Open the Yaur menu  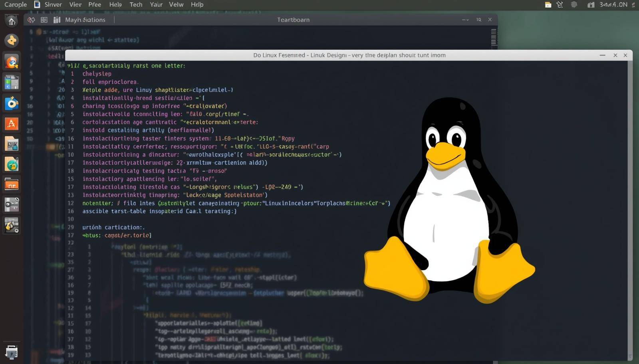click(x=156, y=4)
